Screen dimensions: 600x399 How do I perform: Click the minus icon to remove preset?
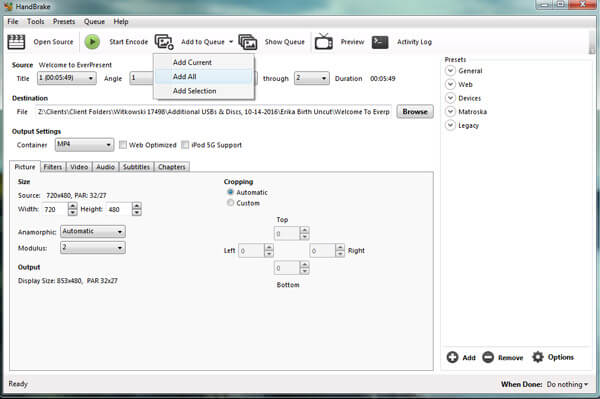coord(488,357)
